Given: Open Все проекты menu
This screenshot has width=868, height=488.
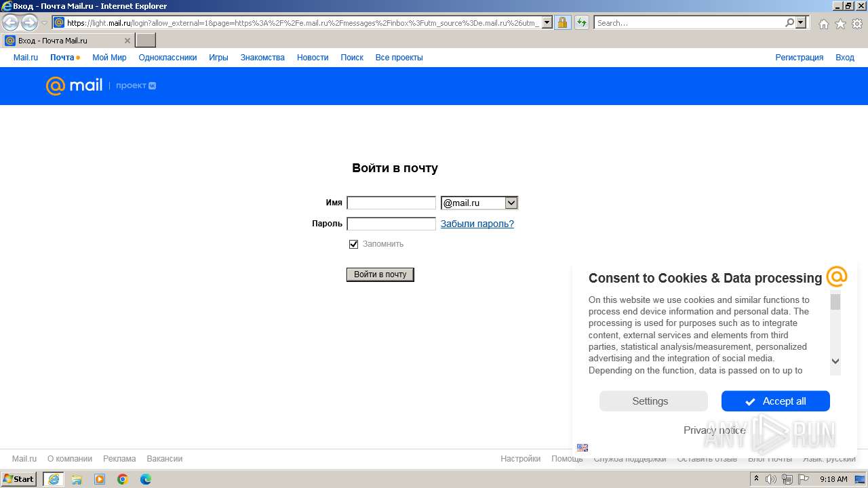Looking at the screenshot, I should coord(399,58).
